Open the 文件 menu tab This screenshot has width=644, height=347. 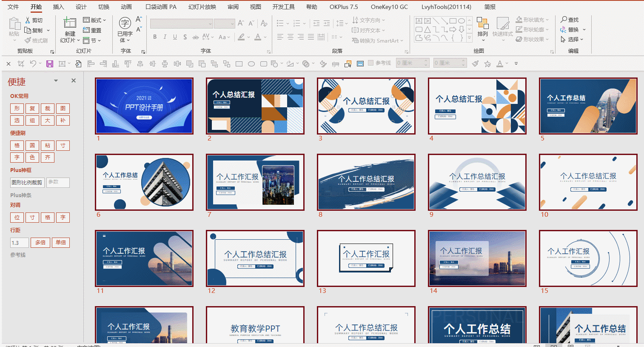point(13,7)
